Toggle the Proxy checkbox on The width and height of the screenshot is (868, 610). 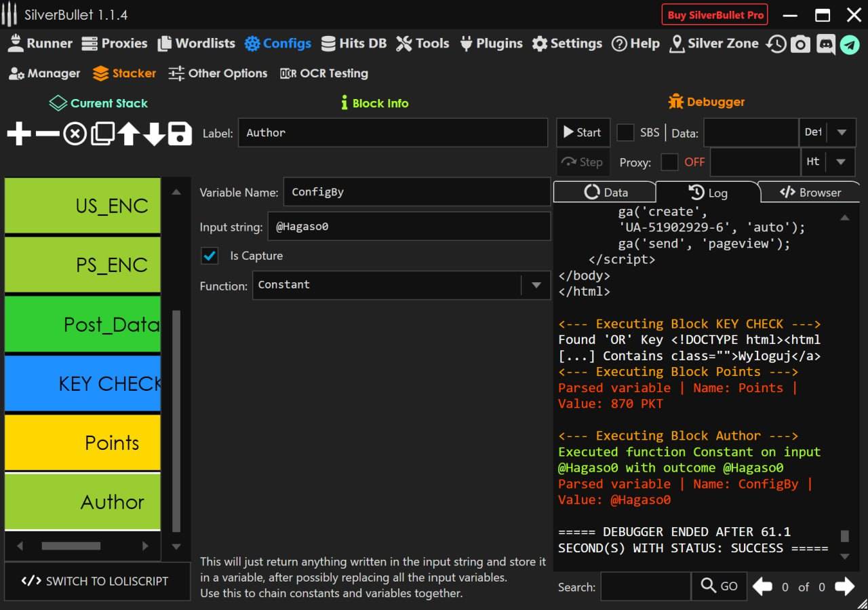pyautogui.click(x=669, y=162)
